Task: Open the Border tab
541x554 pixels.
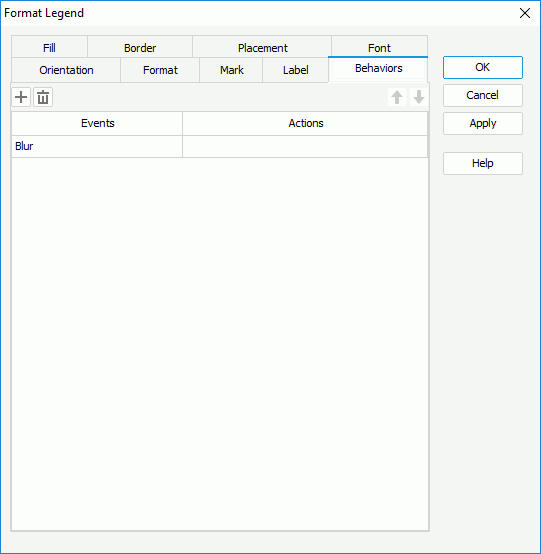Action: click(140, 48)
